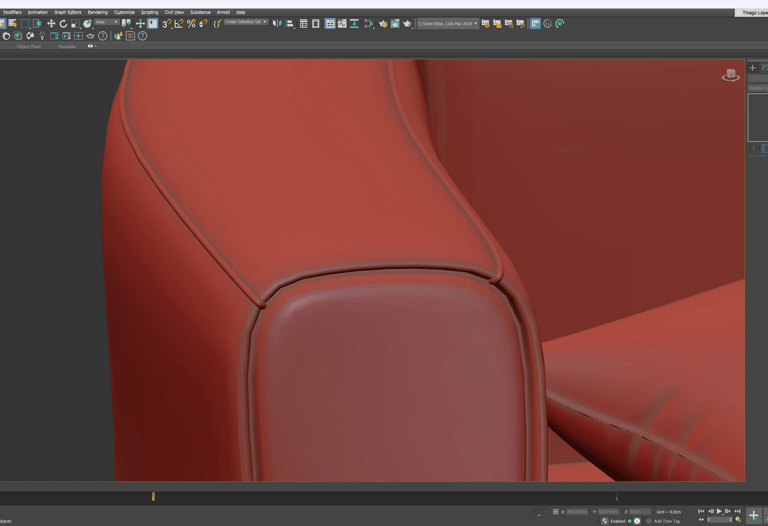
Task: Open the View reference coordinate dropdown
Action: (107, 22)
